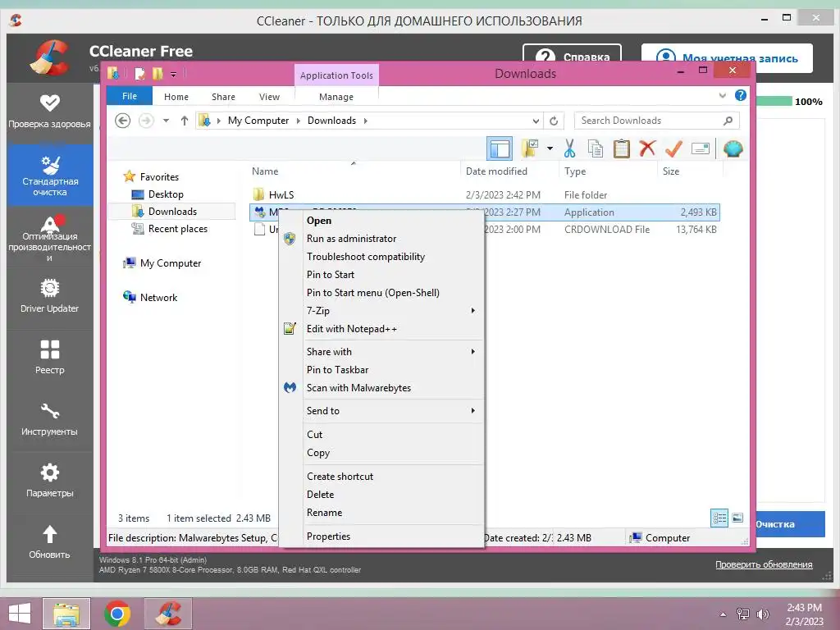The image size is (840, 630).
Task: Click the search magnifier icon
Action: tap(728, 121)
